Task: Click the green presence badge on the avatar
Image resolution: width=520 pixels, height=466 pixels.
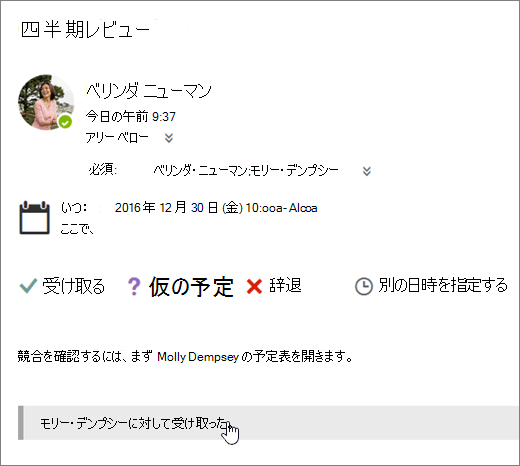Action: coord(65,122)
